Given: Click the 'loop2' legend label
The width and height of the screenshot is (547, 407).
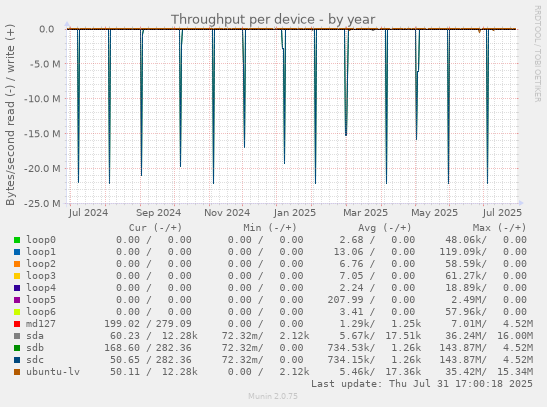Looking at the screenshot, I should 41,264.
